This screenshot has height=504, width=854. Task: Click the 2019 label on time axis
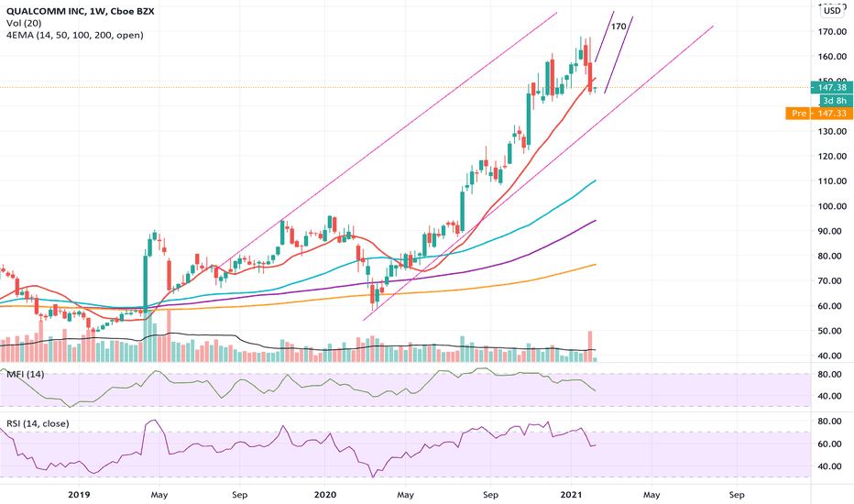tap(79, 495)
